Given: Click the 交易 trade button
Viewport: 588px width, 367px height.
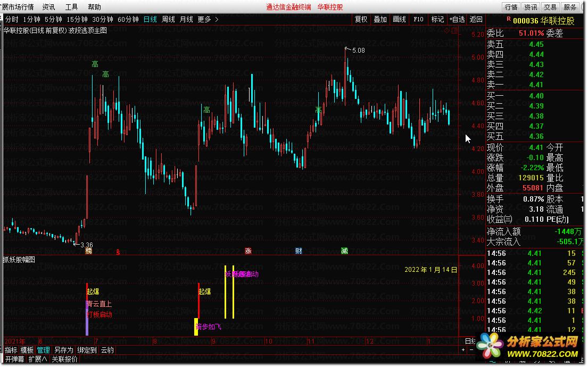Looking at the screenshot, I should (x=550, y=7).
